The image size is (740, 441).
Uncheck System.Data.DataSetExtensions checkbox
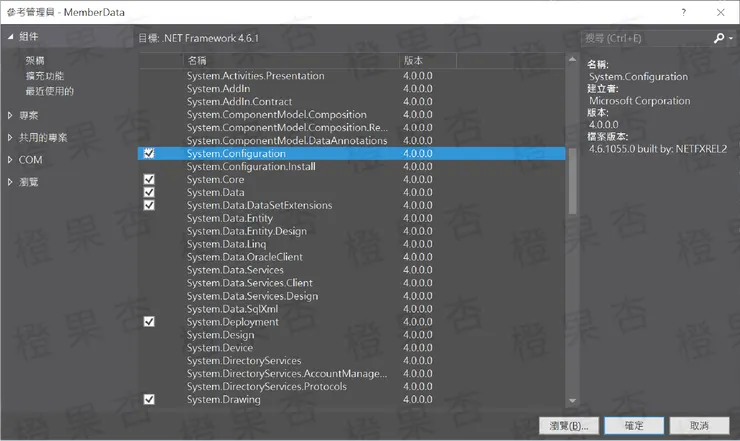click(x=149, y=205)
